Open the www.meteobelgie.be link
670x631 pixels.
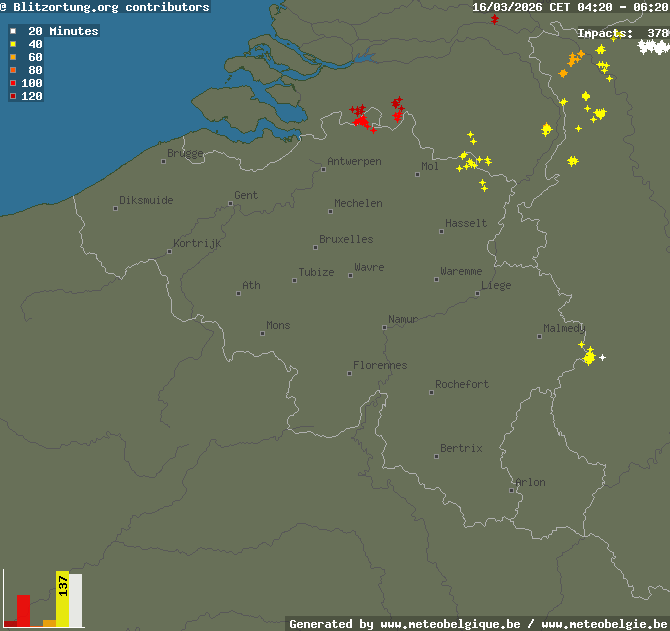[602, 624]
